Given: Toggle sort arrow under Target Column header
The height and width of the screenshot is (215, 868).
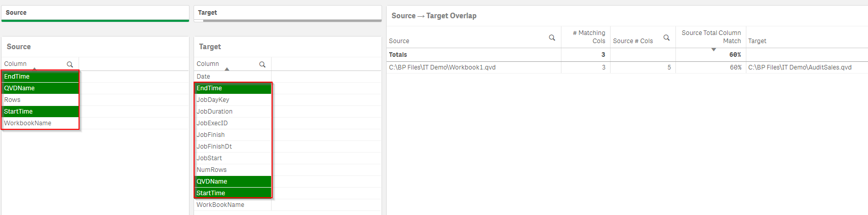Looking at the screenshot, I should (227, 69).
